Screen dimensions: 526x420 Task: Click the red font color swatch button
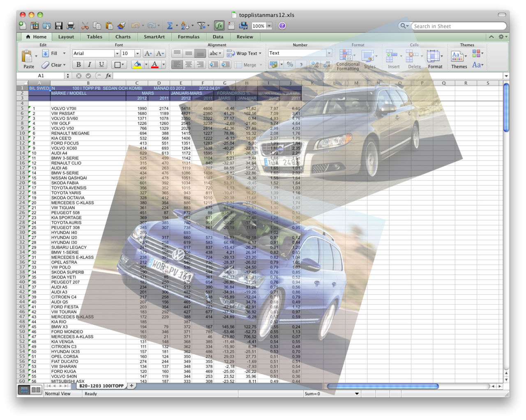pyautogui.click(x=155, y=64)
